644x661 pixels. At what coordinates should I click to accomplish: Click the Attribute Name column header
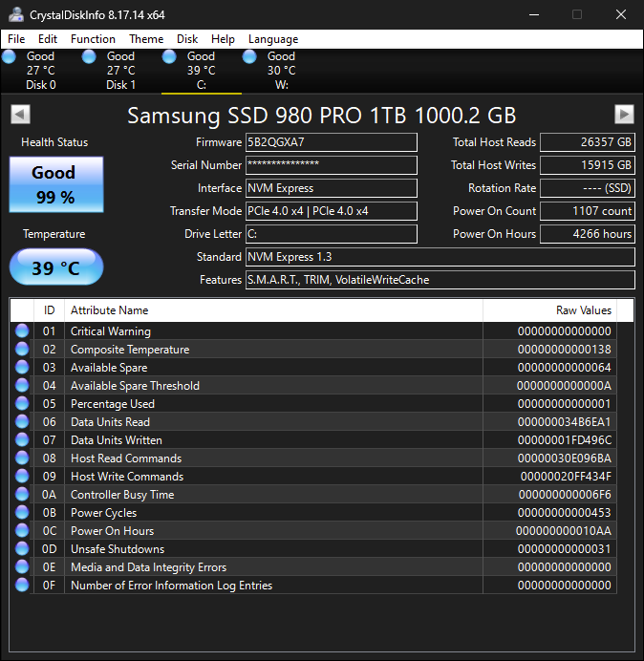click(273, 310)
